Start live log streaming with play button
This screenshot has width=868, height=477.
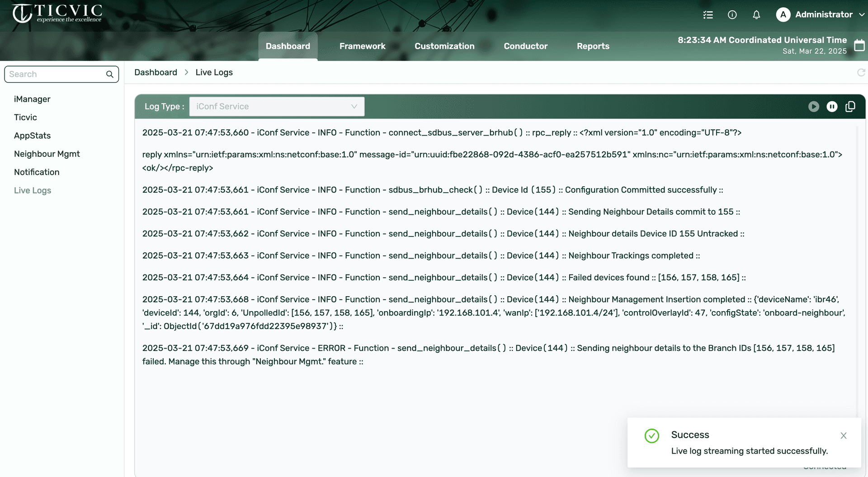coord(814,106)
